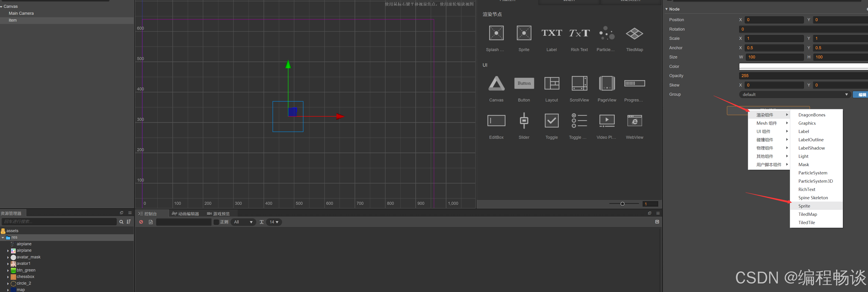This screenshot has width=868, height=292.
Task: Open the All log filter dropdown
Action: pos(243,222)
